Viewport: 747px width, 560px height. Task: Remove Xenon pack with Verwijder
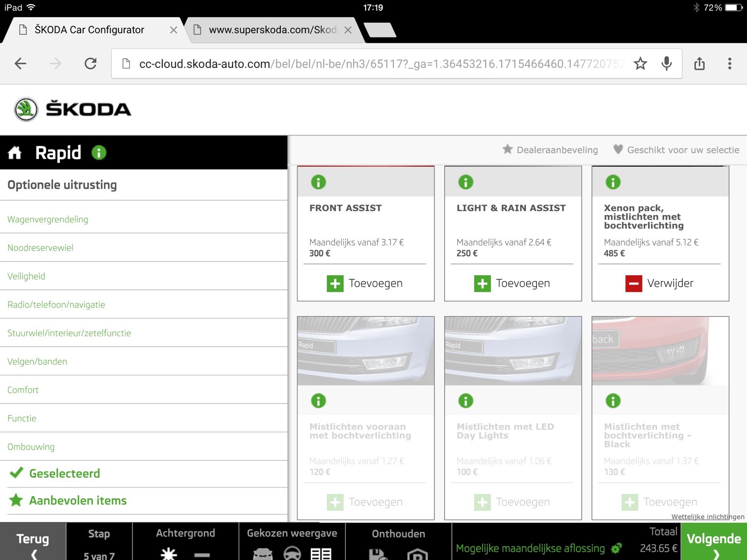(659, 283)
